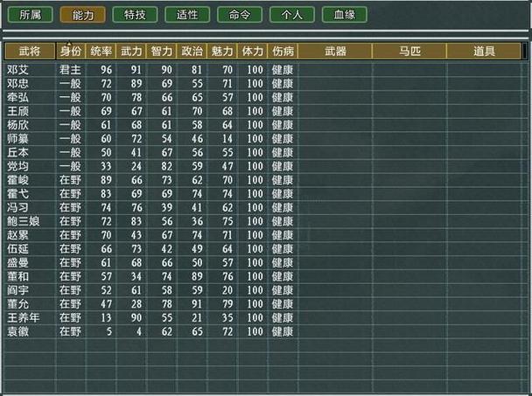Sort by the 魅力 column header

coord(221,52)
